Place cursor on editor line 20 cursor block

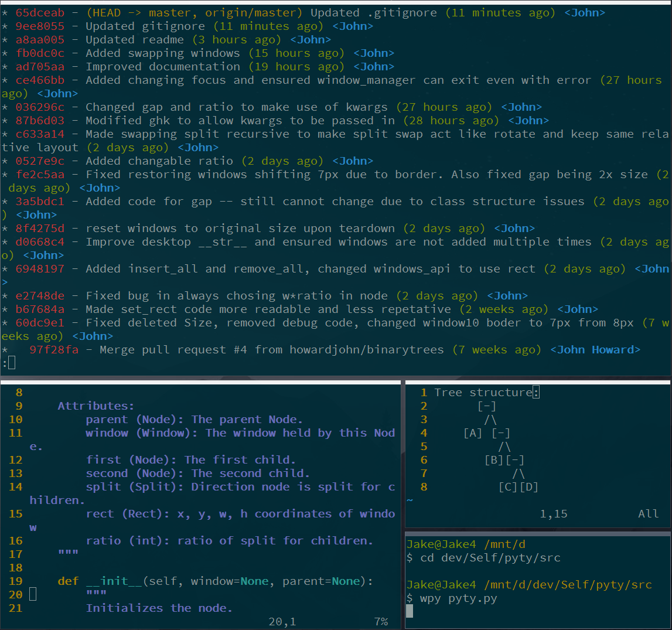coord(33,594)
